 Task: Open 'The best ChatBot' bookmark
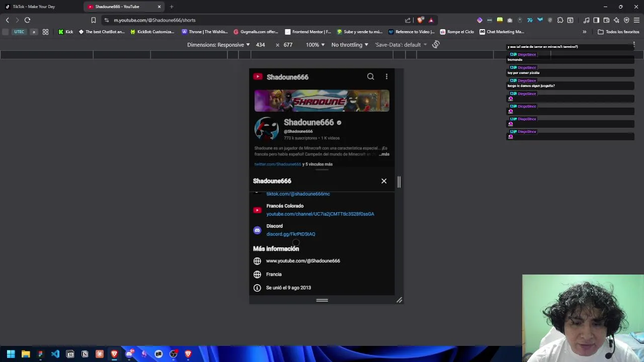click(x=102, y=32)
